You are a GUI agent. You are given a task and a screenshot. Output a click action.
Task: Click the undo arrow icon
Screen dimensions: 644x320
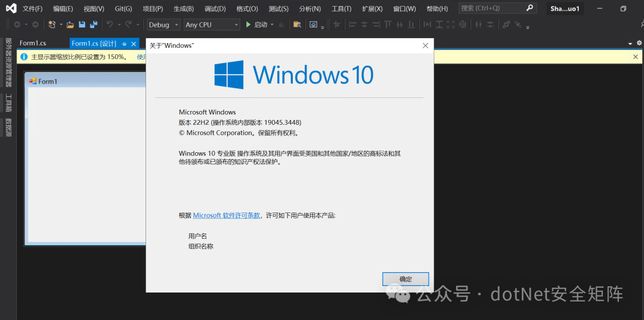click(110, 24)
